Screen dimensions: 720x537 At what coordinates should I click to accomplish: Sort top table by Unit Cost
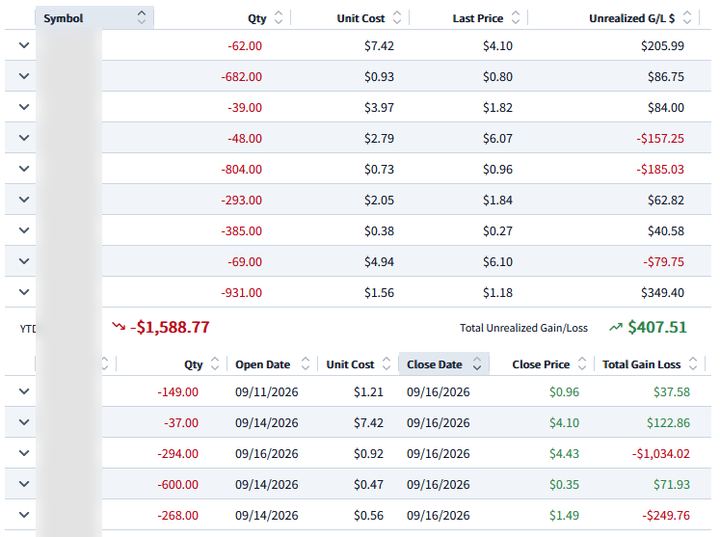(x=360, y=18)
